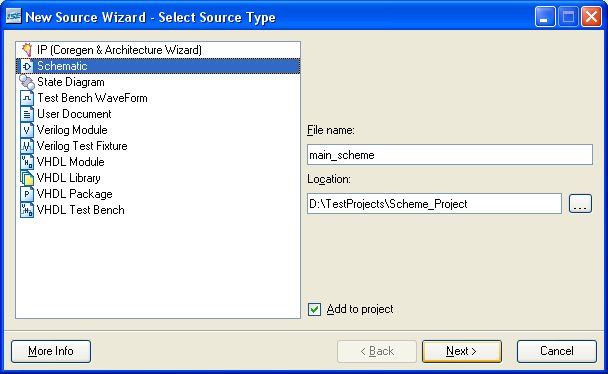The image size is (608, 374).
Task: Pick the User Document page icon
Action: [27, 114]
